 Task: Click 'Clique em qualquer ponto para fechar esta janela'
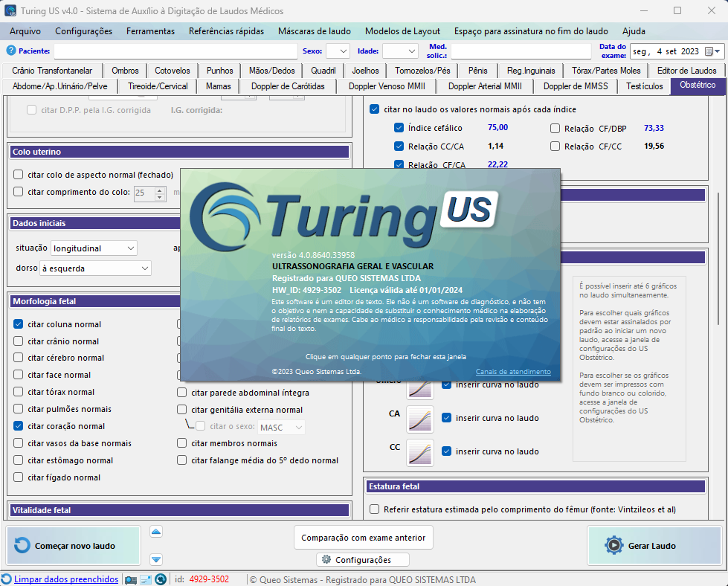[x=385, y=357]
